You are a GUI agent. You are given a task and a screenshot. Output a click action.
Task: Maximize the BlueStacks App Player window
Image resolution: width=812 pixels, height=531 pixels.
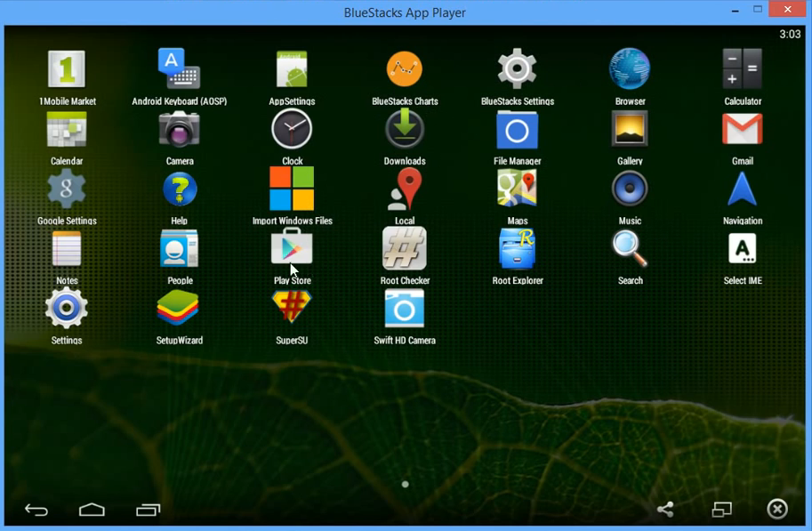click(758, 9)
